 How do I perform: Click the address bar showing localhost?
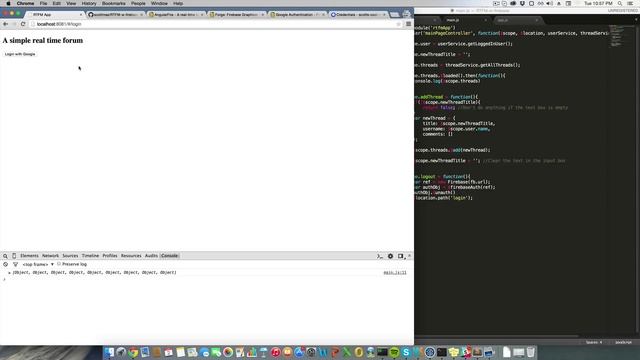[214, 24]
